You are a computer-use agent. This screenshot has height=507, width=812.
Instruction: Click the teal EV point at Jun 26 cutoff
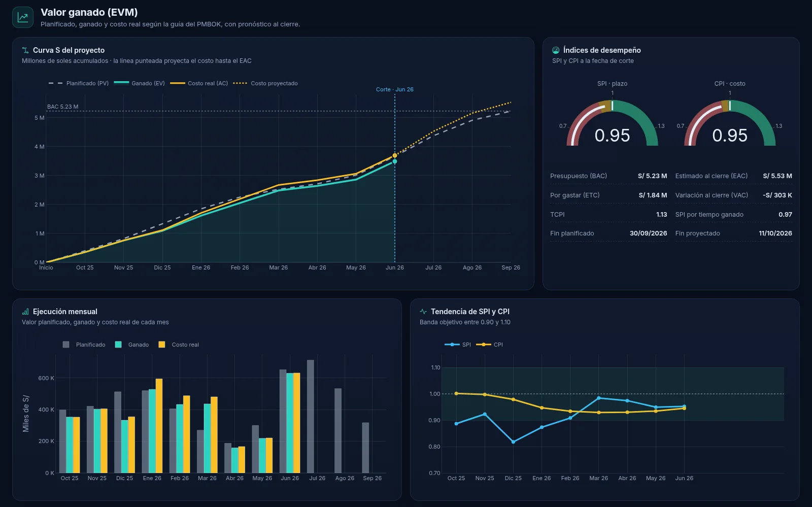pyautogui.click(x=395, y=161)
